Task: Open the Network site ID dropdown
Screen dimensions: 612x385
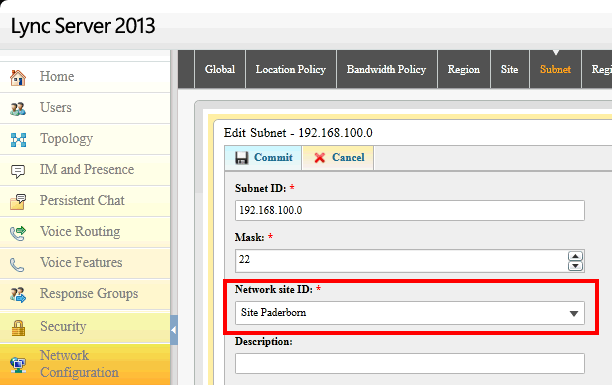Action: (x=573, y=313)
